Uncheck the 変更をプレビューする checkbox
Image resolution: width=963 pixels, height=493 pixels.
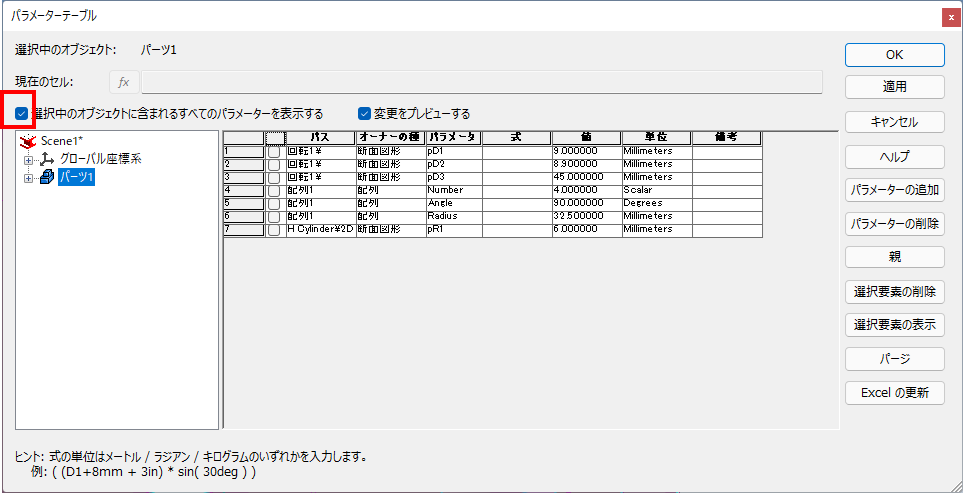pyautogui.click(x=364, y=113)
